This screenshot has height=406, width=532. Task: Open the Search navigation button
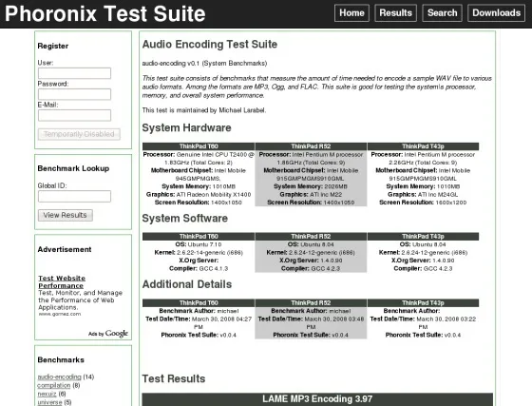(x=442, y=13)
